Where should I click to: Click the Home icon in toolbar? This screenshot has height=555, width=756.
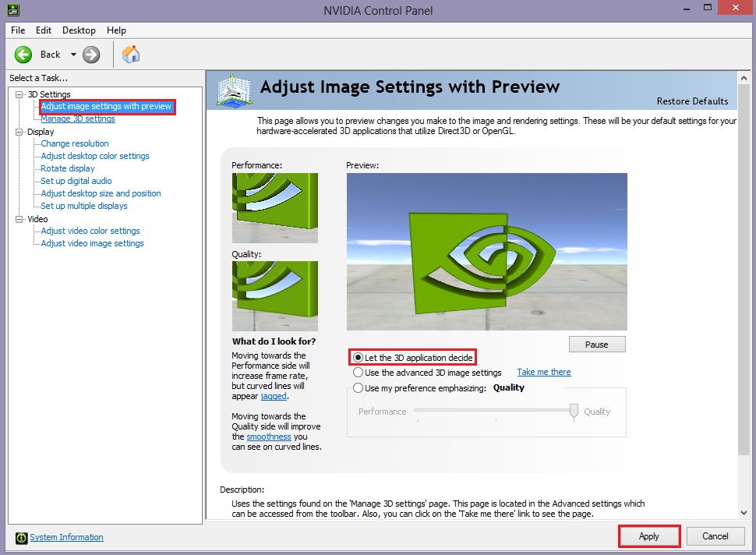pyautogui.click(x=132, y=54)
